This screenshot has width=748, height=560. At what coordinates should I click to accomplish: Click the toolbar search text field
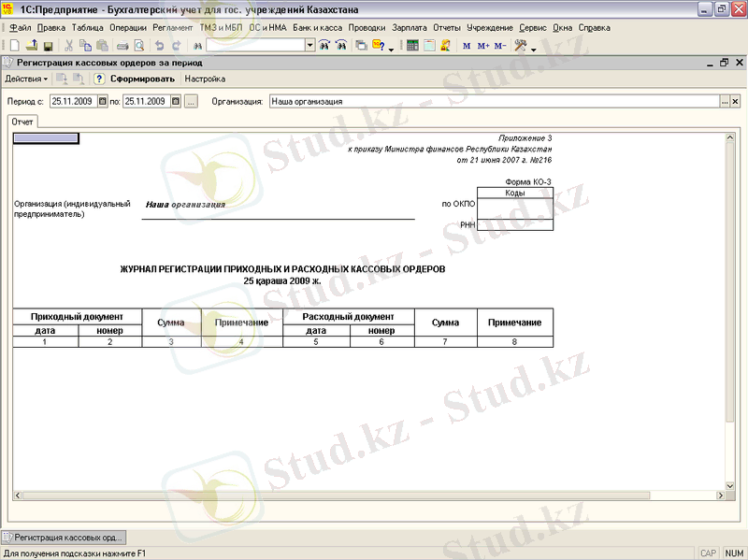click(255, 45)
